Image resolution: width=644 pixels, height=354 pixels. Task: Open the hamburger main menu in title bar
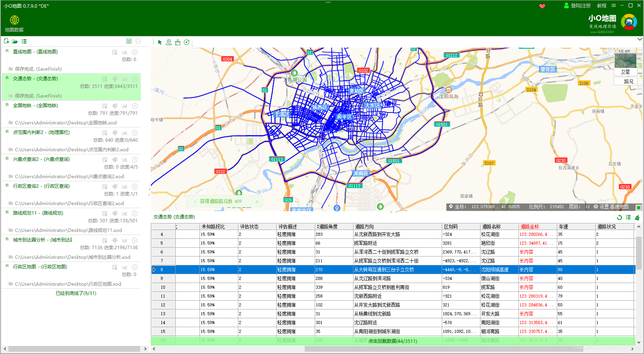pos(614,6)
